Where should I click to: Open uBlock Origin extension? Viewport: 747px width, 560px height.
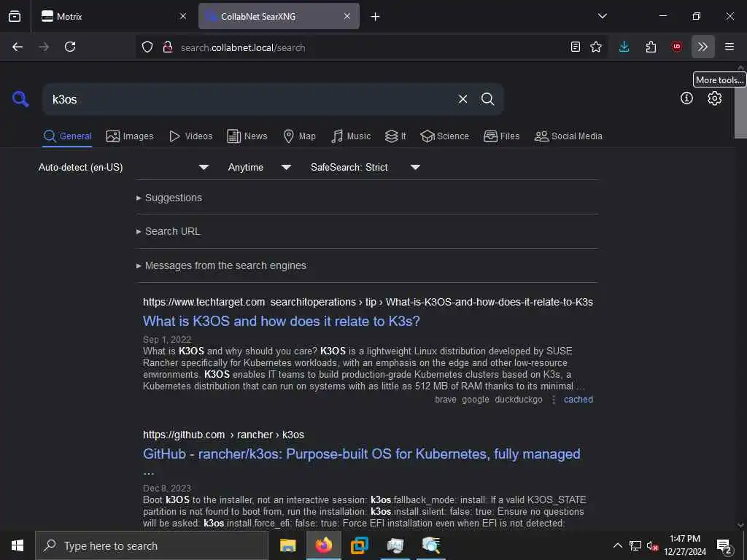(x=677, y=47)
